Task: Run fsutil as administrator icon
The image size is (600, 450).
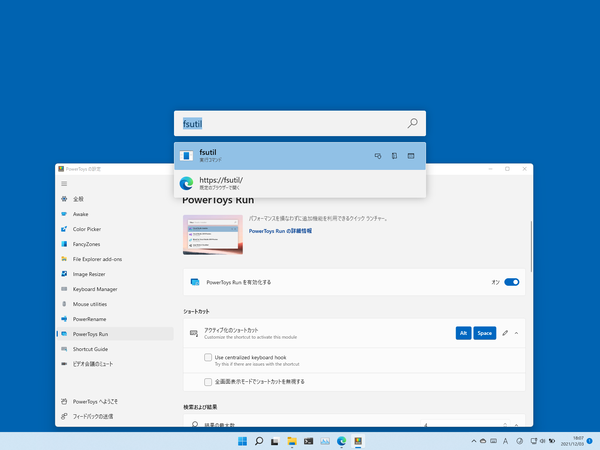Action: tap(378, 155)
